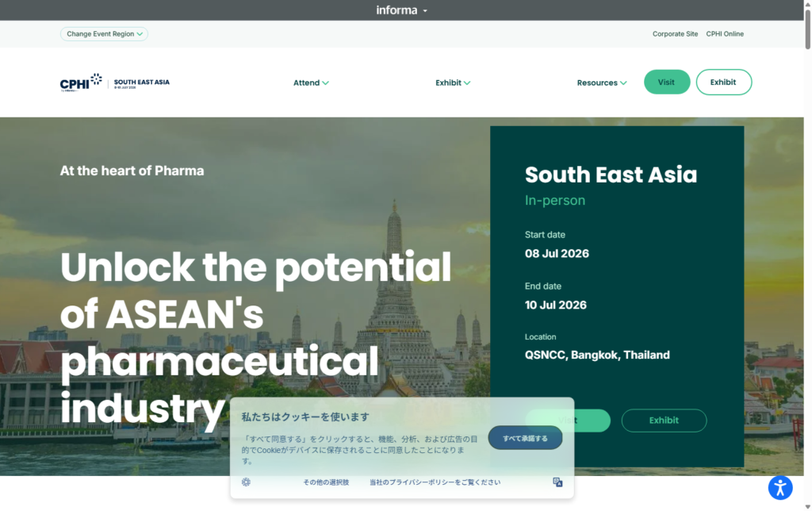Expand the Informa top bar arrow
The width and height of the screenshot is (812, 511).
(x=425, y=11)
